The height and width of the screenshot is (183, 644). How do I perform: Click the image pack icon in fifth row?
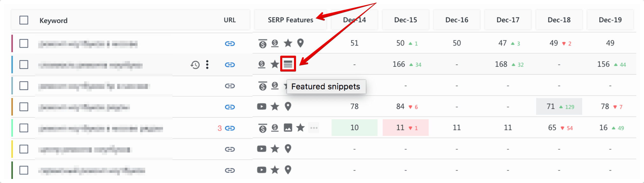[x=288, y=127]
